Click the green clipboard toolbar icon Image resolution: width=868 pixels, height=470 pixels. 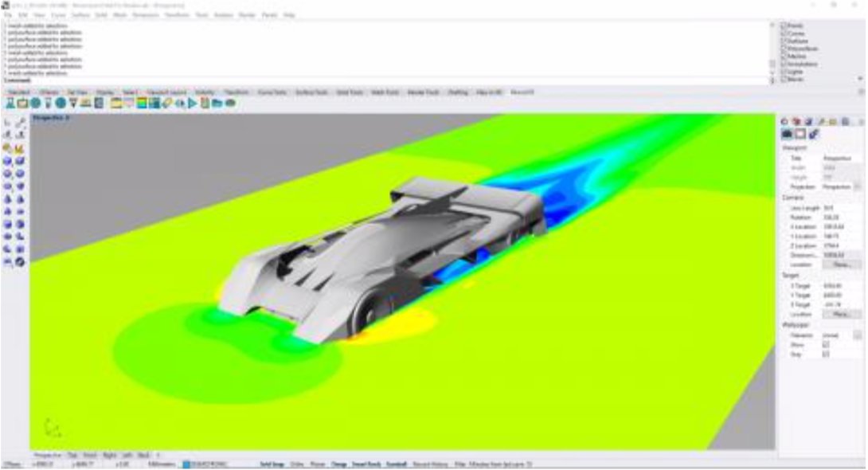point(205,103)
